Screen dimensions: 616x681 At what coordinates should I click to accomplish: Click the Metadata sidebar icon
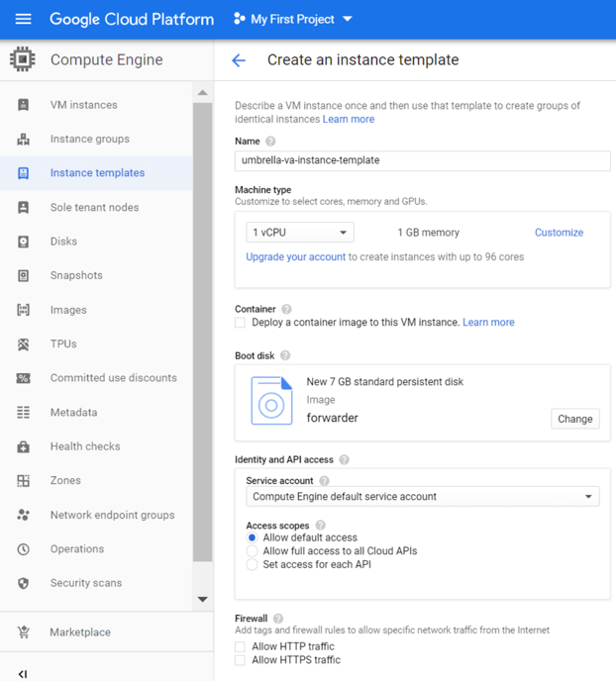[23, 412]
